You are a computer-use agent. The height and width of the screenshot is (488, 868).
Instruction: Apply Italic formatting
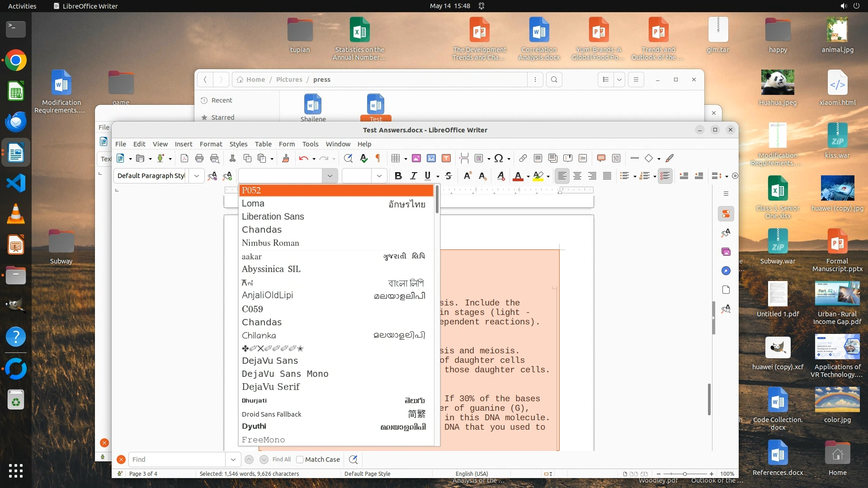pos(413,176)
